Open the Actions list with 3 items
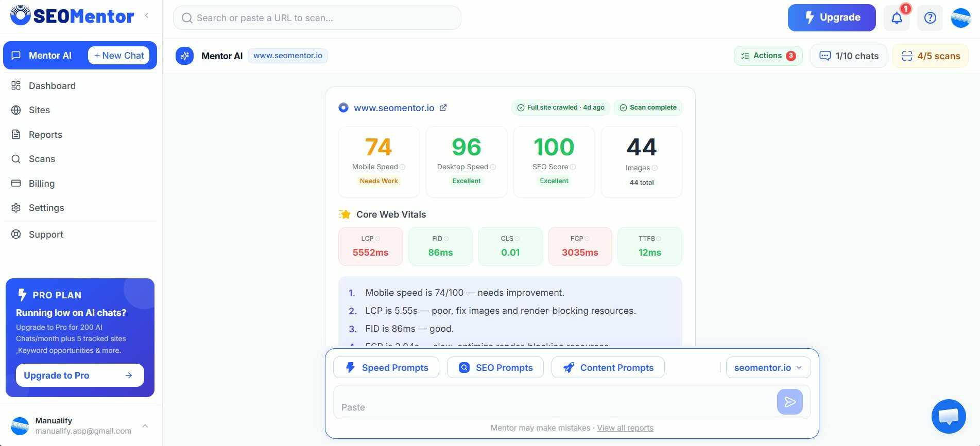Viewport: 980px width, 446px height. click(768, 56)
